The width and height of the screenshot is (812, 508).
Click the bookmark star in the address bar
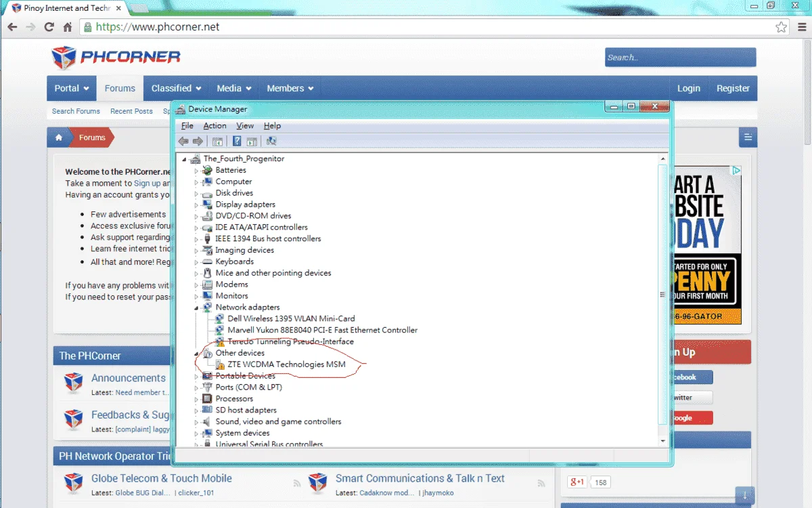tap(782, 27)
